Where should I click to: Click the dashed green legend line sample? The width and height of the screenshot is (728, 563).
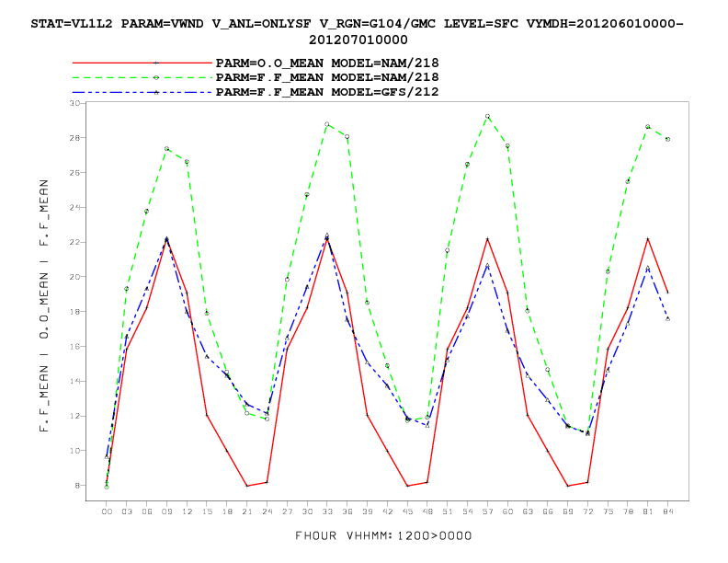(x=142, y=77)
